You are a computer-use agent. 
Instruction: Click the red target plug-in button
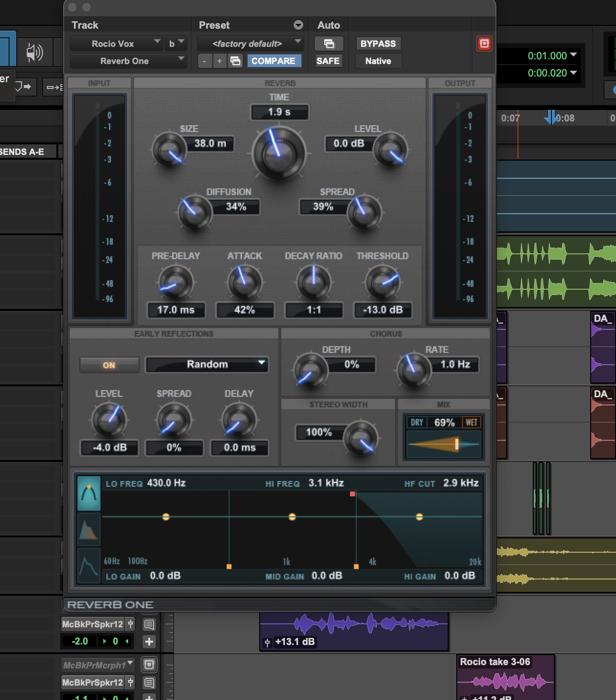click(x=484, y=44)
